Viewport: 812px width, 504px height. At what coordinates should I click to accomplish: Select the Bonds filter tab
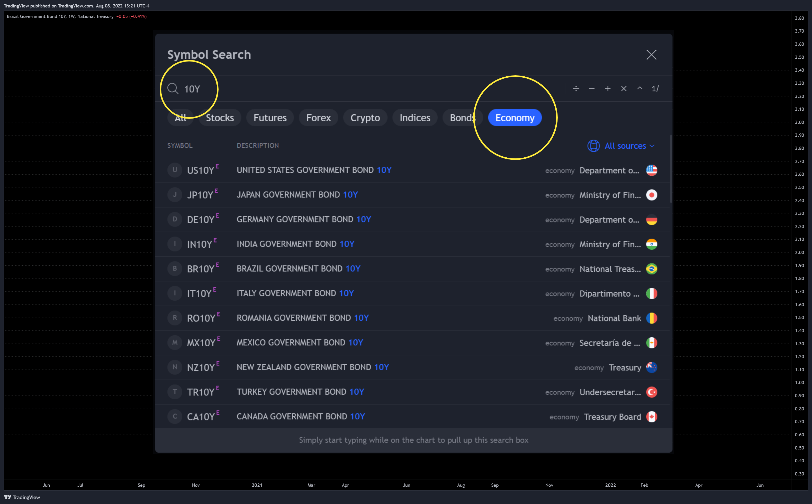click(463, 118)
